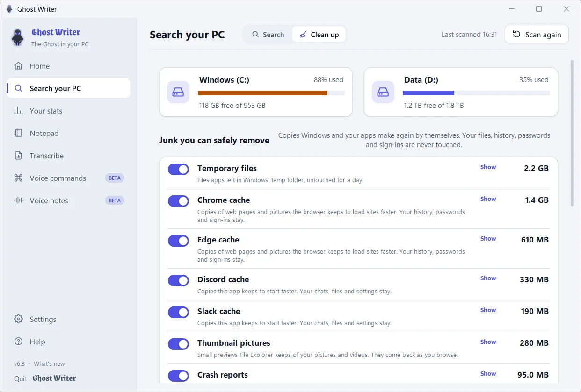
Task: Click the Windows (C:) drive card
Action: [256, 92]
